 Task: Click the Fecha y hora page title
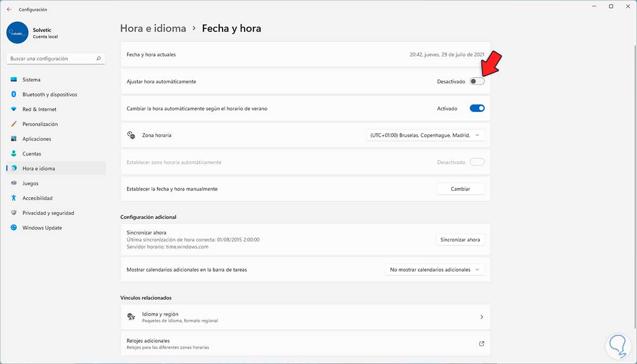[231, 28]
